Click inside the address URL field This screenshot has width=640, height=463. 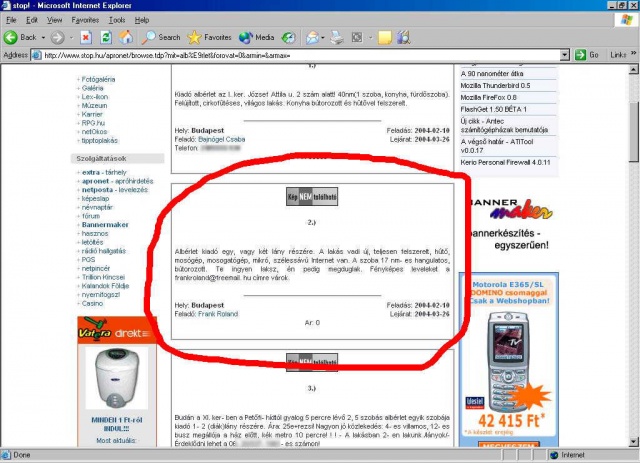pyautogui.click(x=300, y=55)
